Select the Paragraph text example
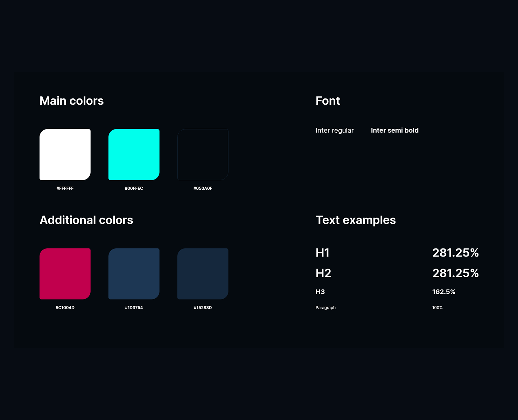 coord(325,308)
